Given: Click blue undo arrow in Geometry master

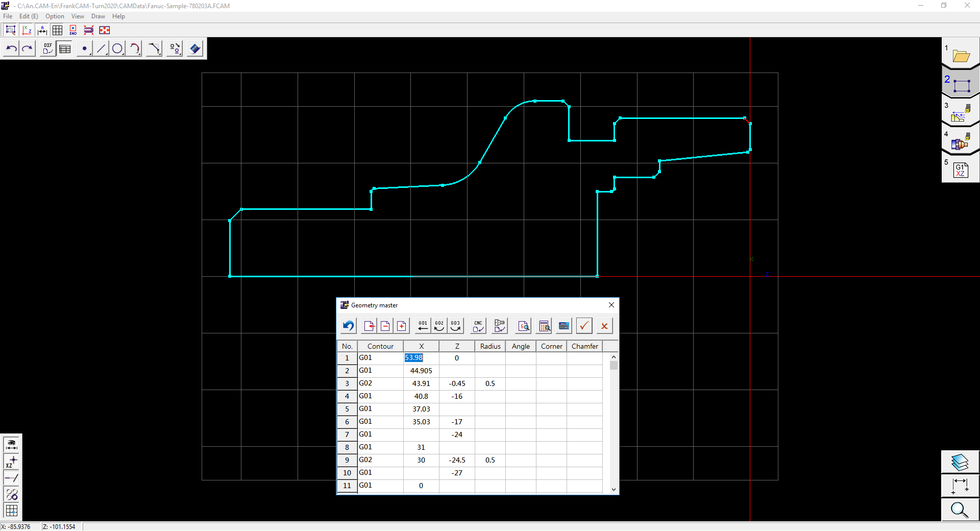Looking at the screenshot, I should 349,326.
